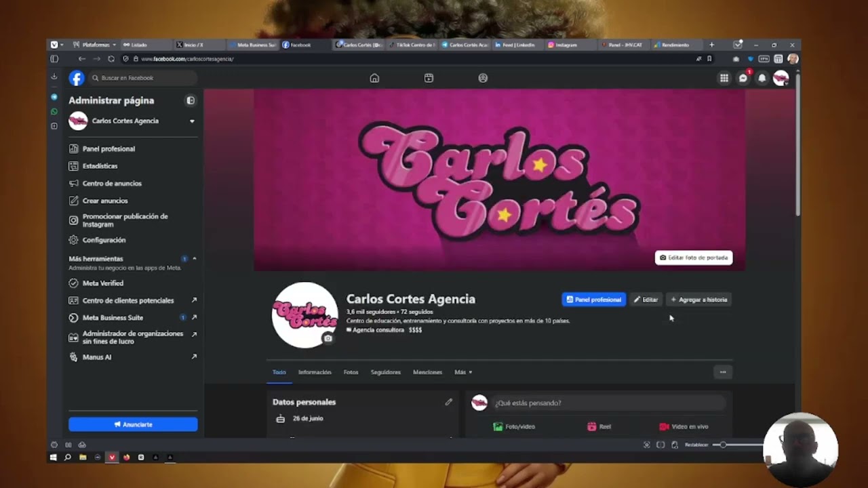Open a new browser tab with plus button
The image size is (868, 488).
click(x=711, y=45)
